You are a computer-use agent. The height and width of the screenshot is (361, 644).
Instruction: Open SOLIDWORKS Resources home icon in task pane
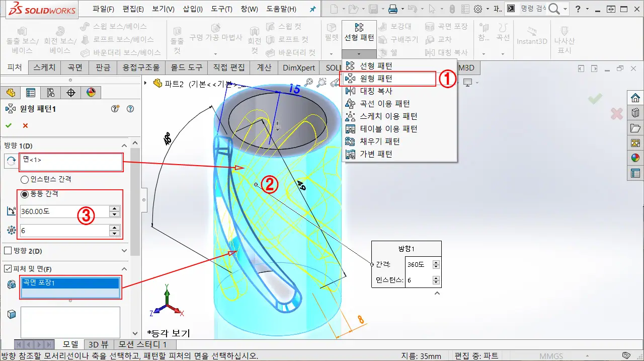click(635, 98)
